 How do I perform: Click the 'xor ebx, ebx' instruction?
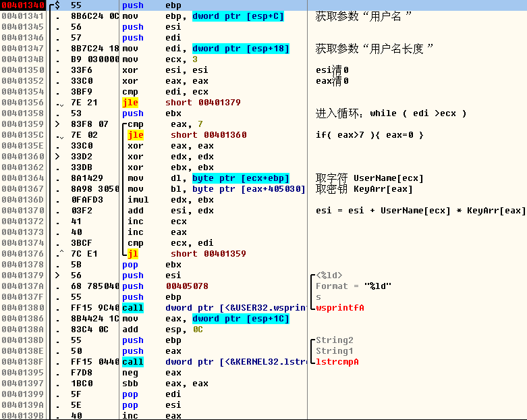pos(171,167)
